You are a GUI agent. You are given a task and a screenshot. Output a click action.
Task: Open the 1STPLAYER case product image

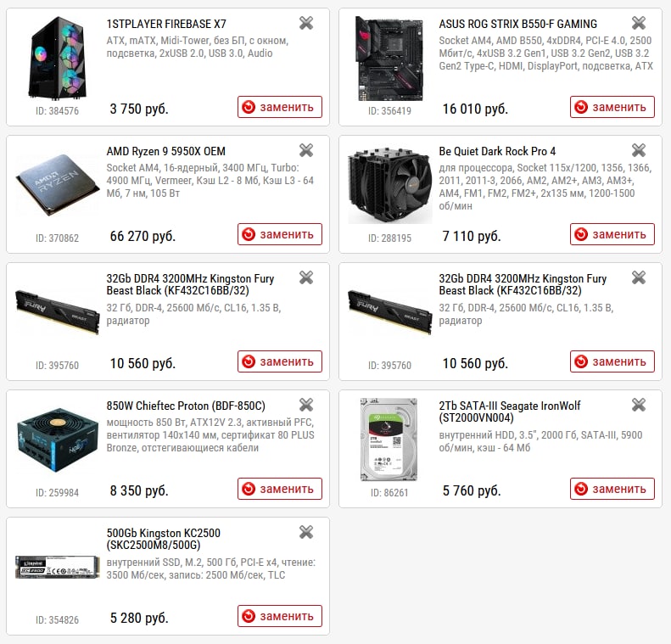[x=58, y=58]
